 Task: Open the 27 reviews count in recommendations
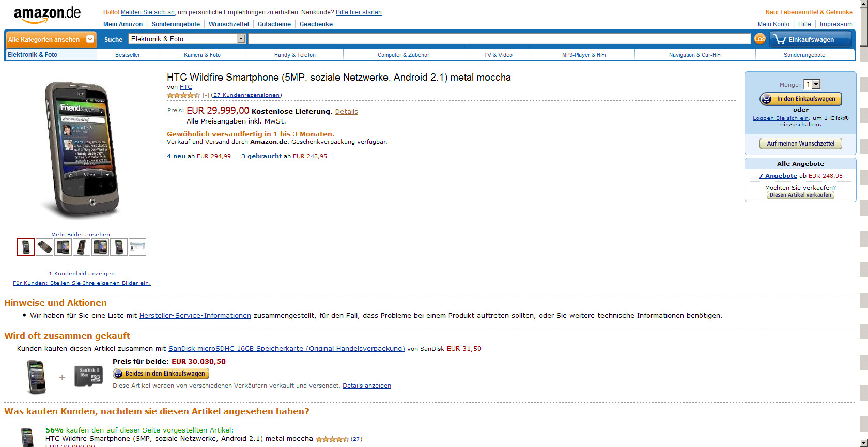357,439
